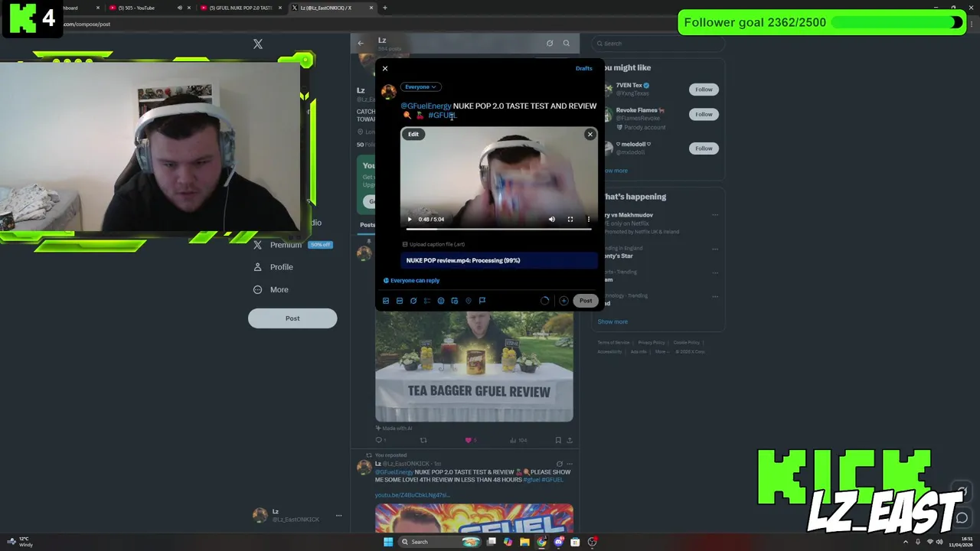Screen dimensions: 980x551
Task: Mute the video preview volume
Action: pyautogui.click(x=551, y=220)
